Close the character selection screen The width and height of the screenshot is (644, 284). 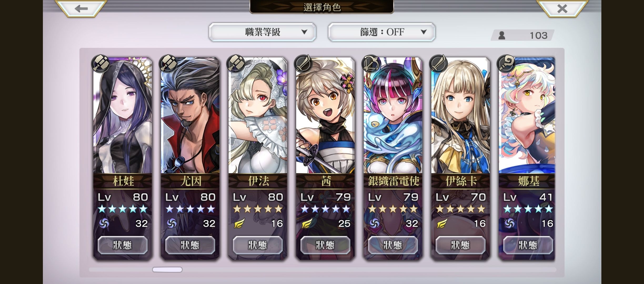tap(562, 8)
